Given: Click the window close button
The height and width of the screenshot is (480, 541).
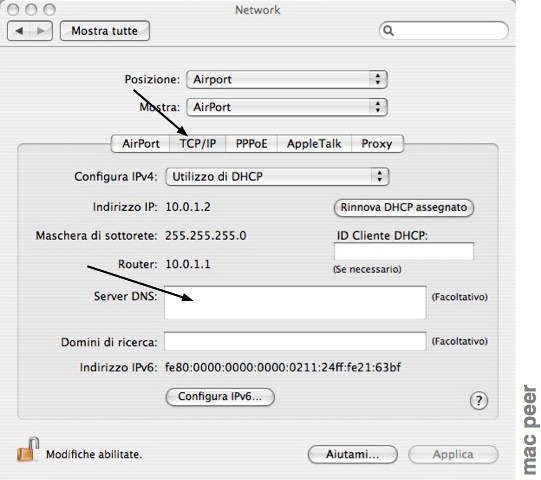Looking at the screenshot, I should pos(13,10).
